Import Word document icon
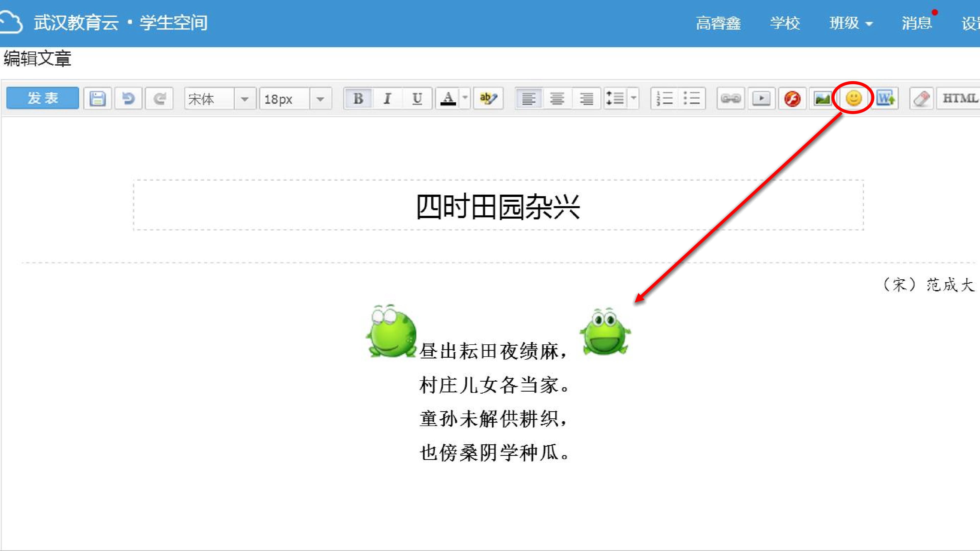The height and width of the screenshot is (551, 980). pyautogui.click(x=885, y=98)
